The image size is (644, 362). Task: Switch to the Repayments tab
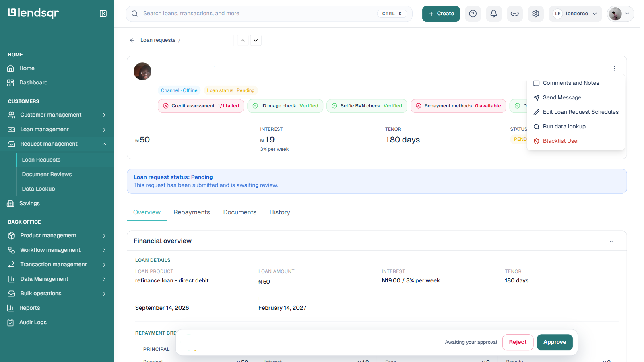coord(192,212)
